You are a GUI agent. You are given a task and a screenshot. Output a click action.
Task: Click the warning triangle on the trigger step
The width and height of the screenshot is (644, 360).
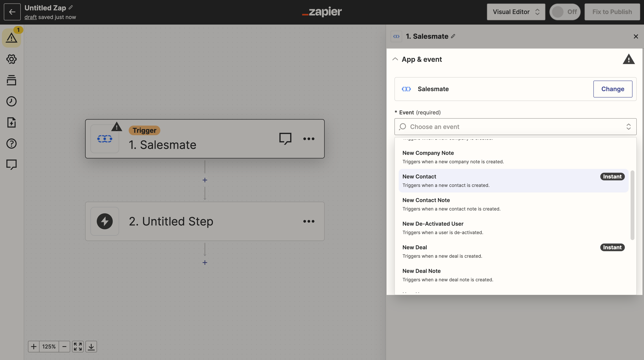pos(117,127)
